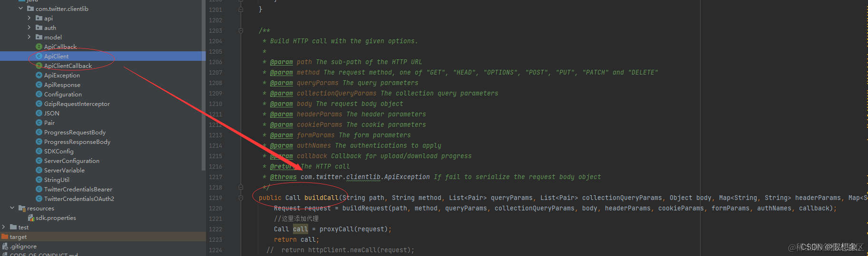This screenshot has height=256, width=868.
Task: Open the ServerConfiguration class
Action: pyautogui.click(x=72, y=161)
